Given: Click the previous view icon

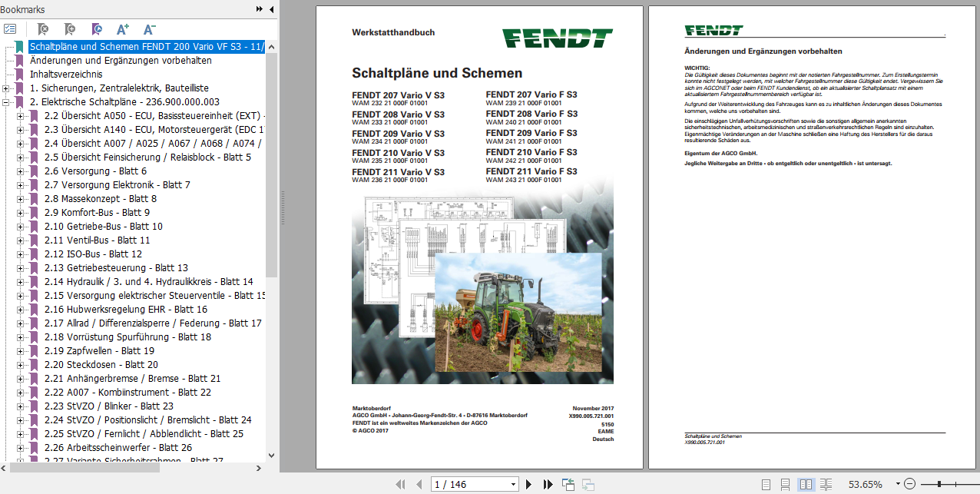Looking at the screenshot, I should [x=568, y=484].
